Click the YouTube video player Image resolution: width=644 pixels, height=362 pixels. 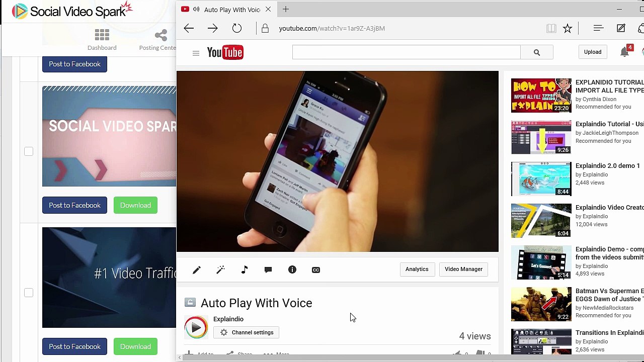[338, 161]
